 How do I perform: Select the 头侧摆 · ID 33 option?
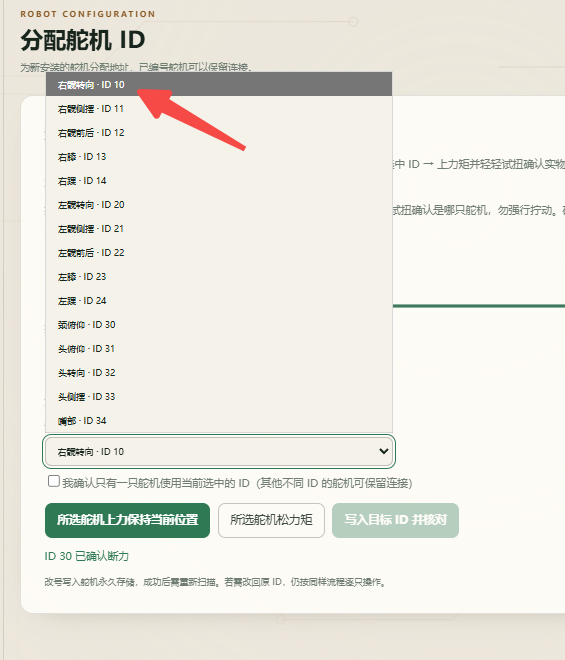point(219,397)
